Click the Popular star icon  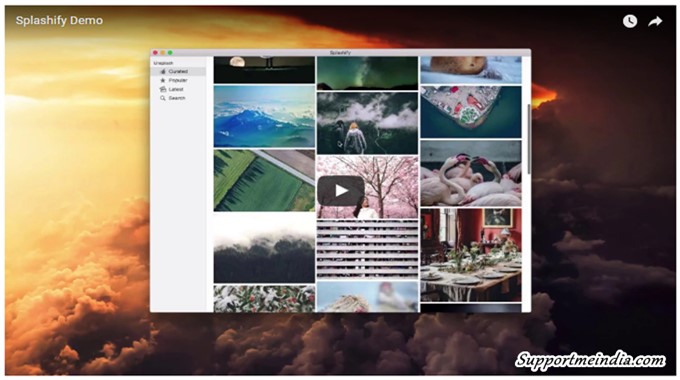point(163,80)
